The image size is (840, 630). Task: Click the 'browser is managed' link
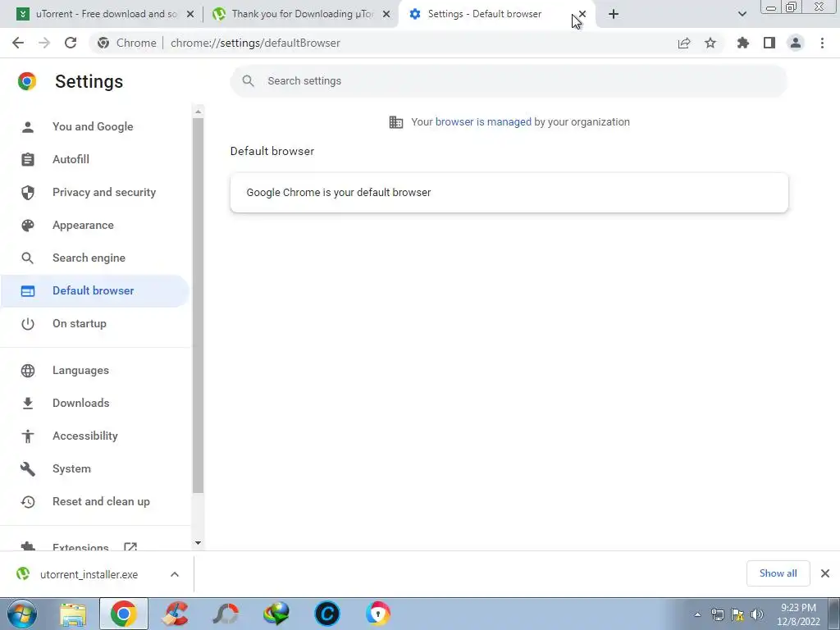[x=483, y=121]
